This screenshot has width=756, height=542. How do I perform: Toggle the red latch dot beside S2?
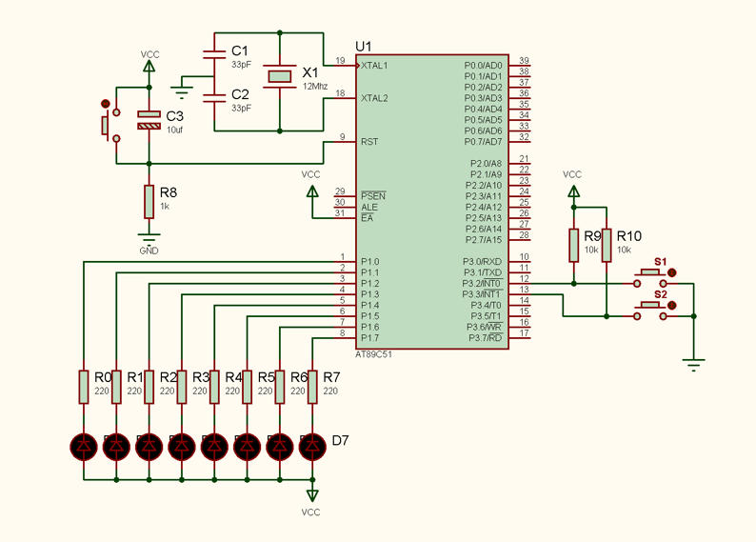coord(672,306)
